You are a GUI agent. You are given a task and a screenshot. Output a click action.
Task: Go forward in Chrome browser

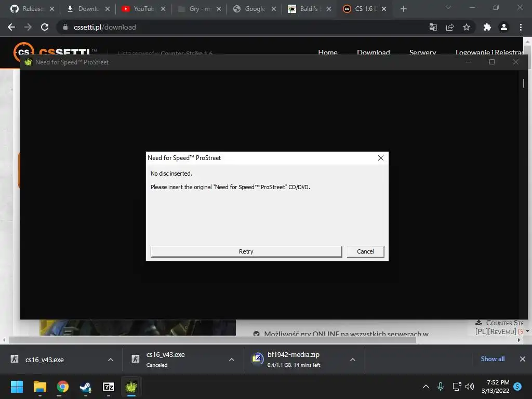[28, 27]
